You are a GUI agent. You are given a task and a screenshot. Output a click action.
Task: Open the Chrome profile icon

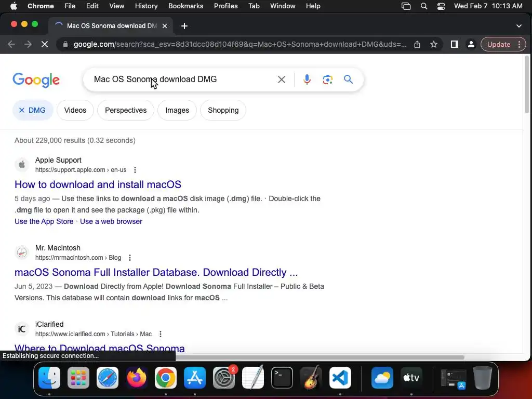tap(471, 45)
